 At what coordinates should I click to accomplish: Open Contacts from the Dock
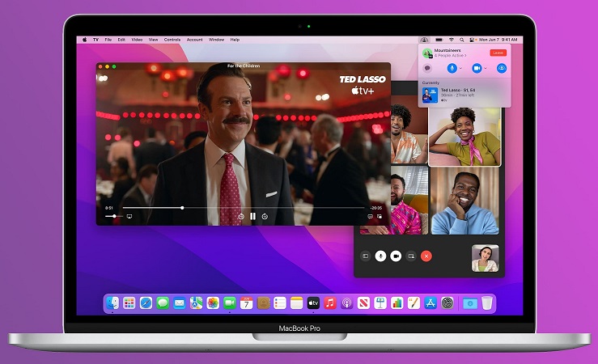[263, 303]
